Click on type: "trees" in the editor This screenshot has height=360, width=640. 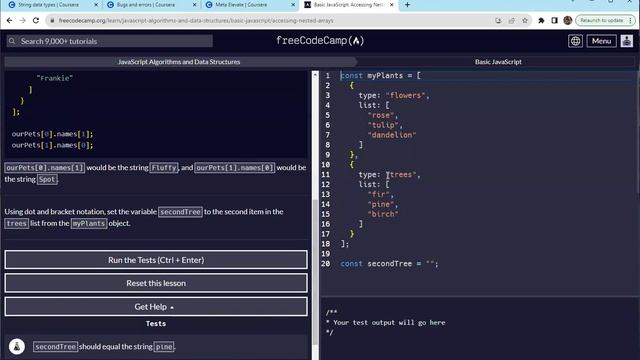point(389,174)
